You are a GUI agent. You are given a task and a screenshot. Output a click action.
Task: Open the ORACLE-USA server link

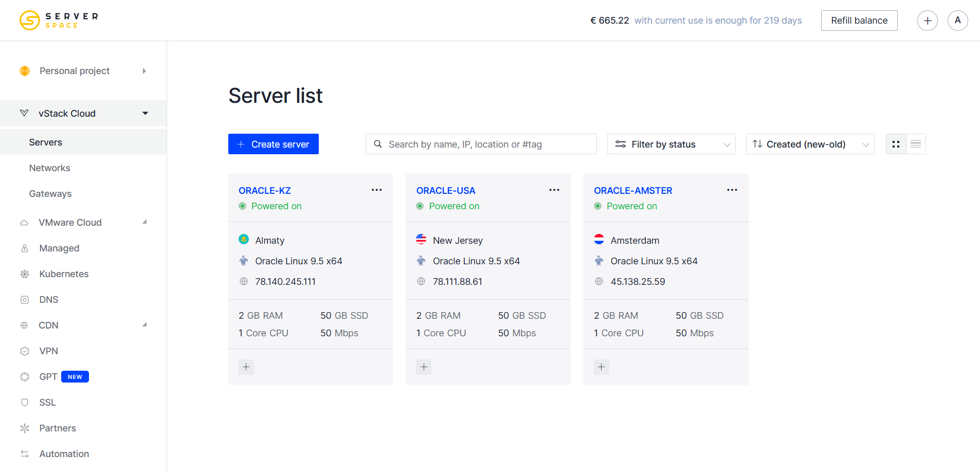pos(446,191)
